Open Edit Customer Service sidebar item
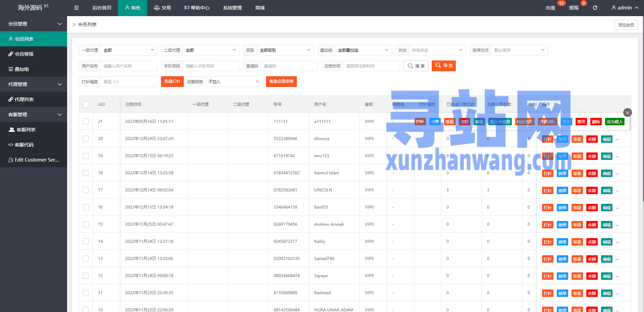This screenshot has height=312, width=644. (x=34, y=160)
